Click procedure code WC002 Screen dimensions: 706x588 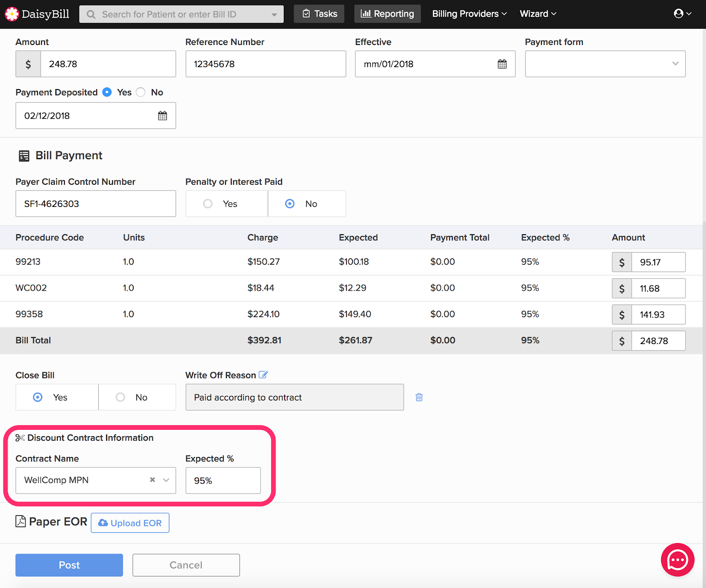pyautogui.click(x=31, y=288)
